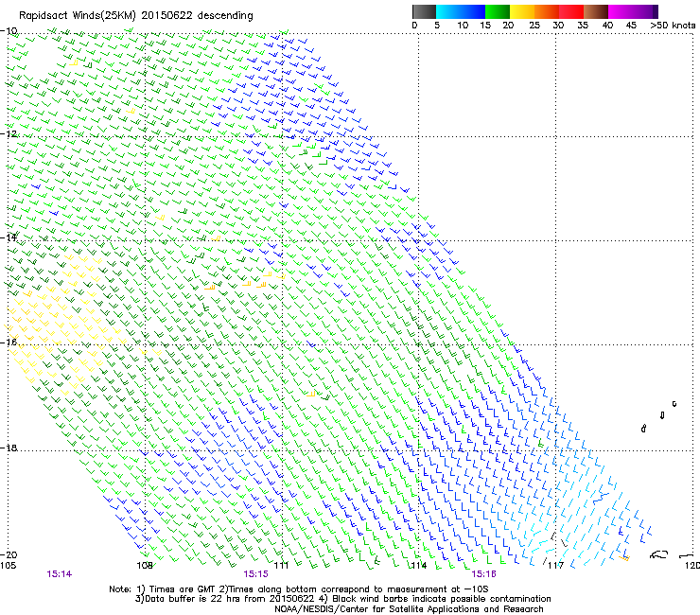Screen dimensions: 700x615
Task: Click the NOAA/NESDIS credit line
Action: (409, 609)
